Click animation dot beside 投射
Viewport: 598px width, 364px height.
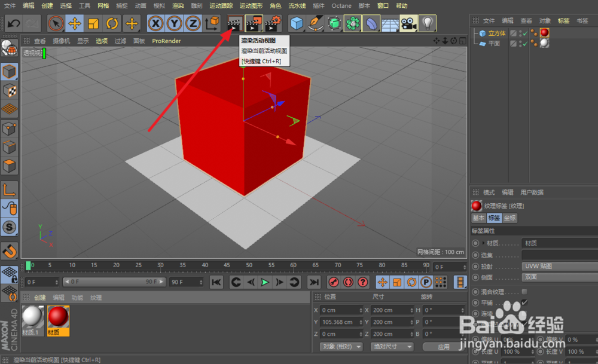(475, 267)
